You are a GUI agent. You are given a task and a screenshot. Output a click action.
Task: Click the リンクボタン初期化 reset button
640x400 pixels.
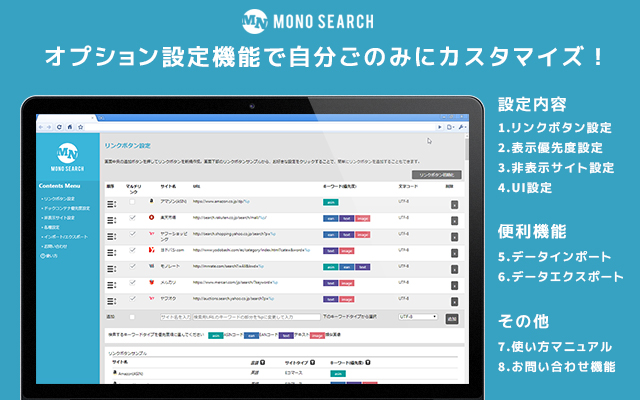(x=436, y=175)
